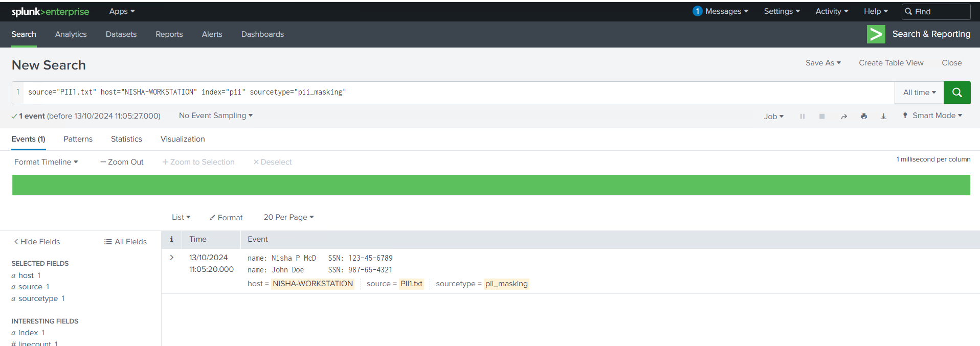Click the Search & Reporting app logo

pyautogui.click(x=876, y=34)
